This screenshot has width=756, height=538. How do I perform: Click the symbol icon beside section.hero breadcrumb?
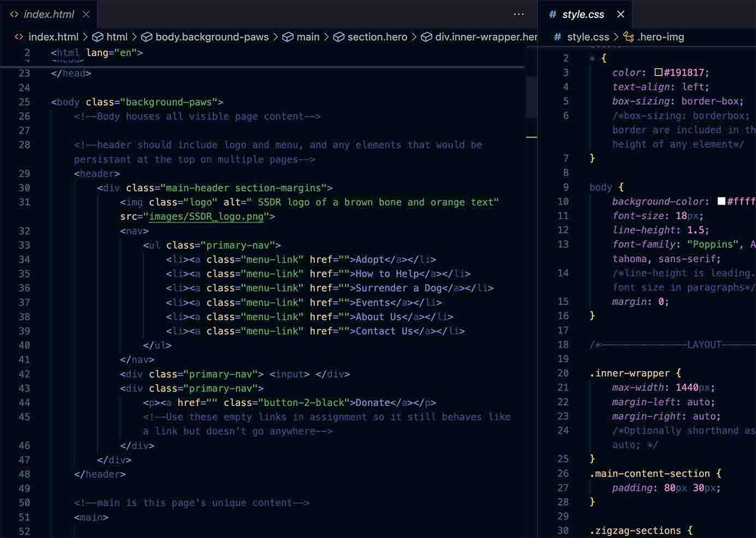(338, 37)
